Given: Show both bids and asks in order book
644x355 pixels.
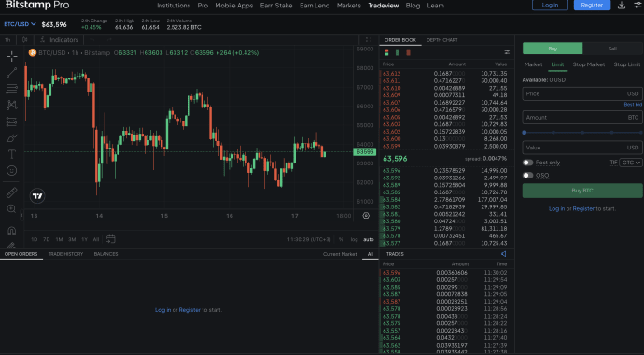Looking at the screenshot, I should [x=386, y=52].
